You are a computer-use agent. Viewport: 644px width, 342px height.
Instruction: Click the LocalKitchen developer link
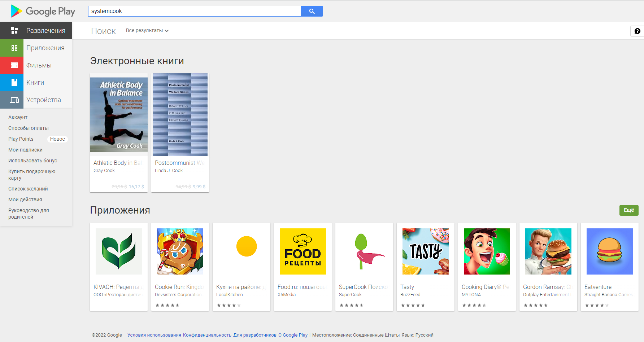[230, 295]
